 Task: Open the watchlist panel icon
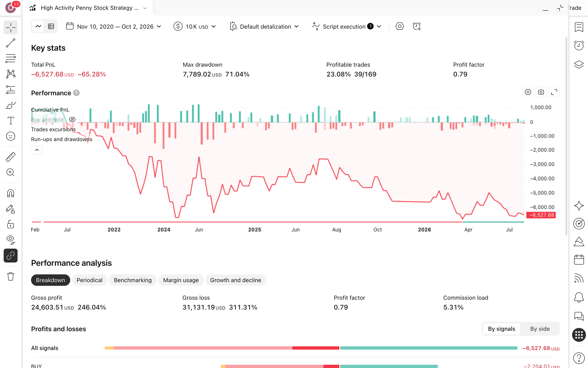579,27
